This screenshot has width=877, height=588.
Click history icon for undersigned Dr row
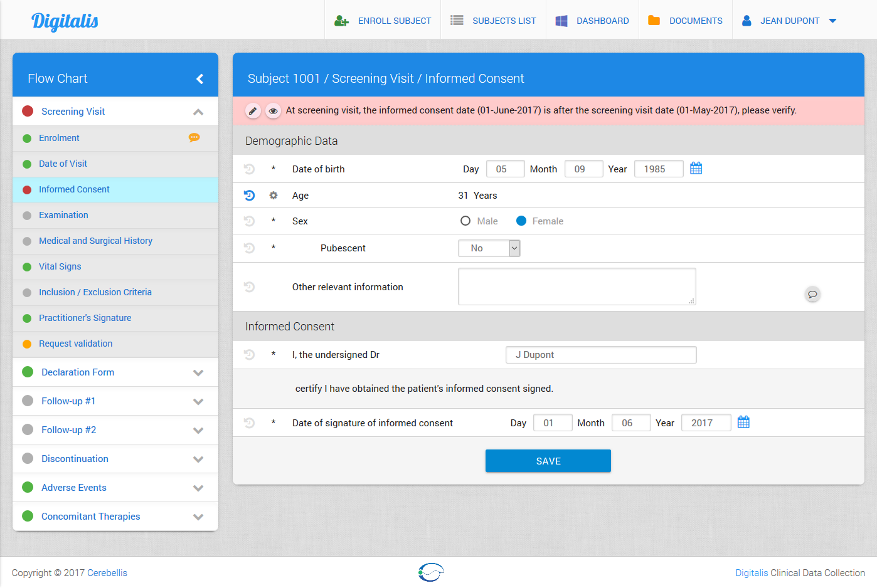[249, 355]
